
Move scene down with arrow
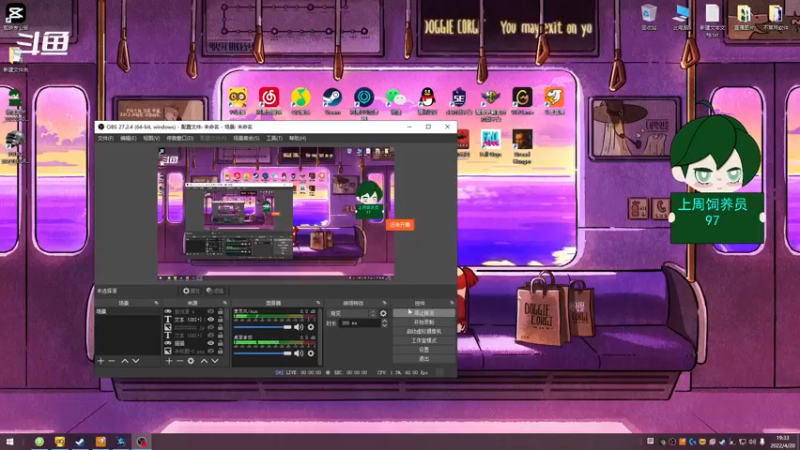click(x=136, y=361)
